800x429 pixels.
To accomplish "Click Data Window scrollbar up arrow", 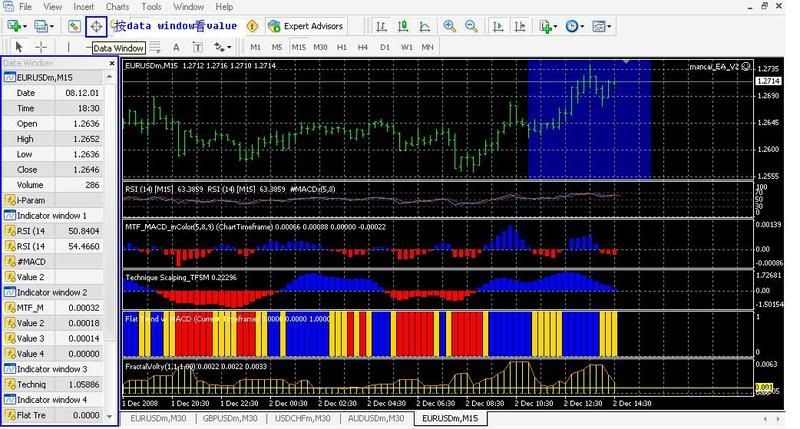I will pos(110,77).
